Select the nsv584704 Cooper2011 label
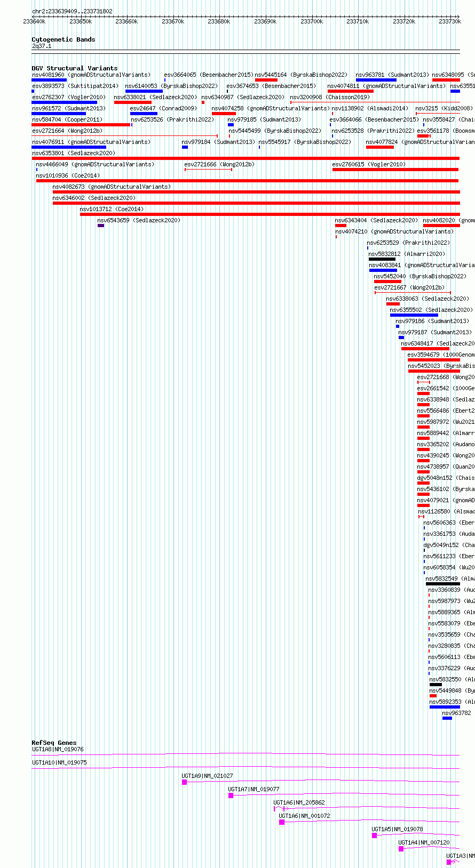The height and width of the screenshot is (868, 475). point(67,119)
